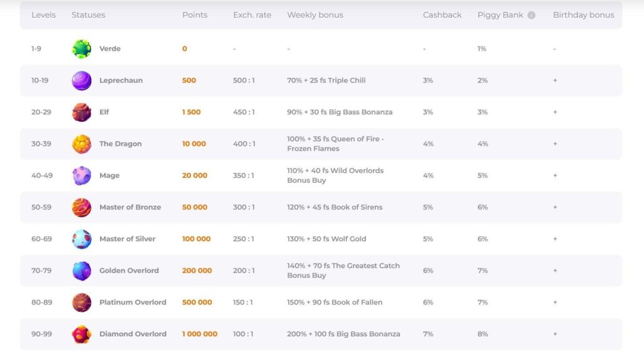The height and width of the screenshot is (354, 644).
Task: Click The Dragon orange planet icon
Action: click(81, 144)
